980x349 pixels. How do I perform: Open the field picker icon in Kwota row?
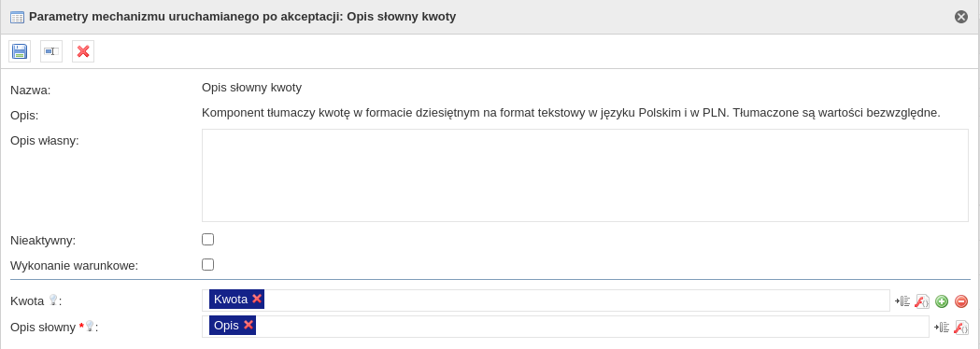coord(902,301)
